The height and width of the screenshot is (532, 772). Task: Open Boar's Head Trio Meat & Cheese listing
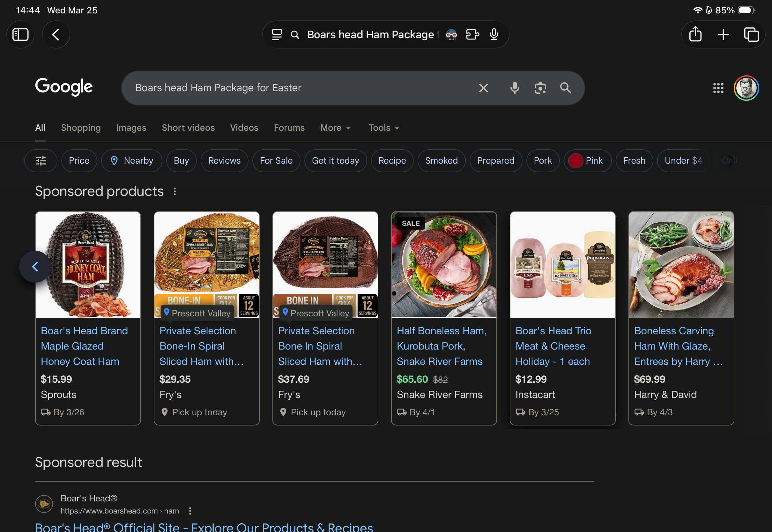click(553, 346)
